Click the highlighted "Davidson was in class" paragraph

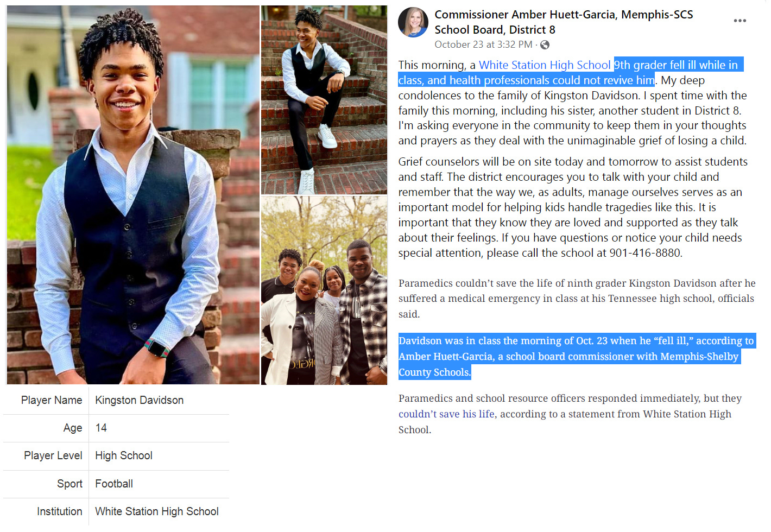(577, 356)
